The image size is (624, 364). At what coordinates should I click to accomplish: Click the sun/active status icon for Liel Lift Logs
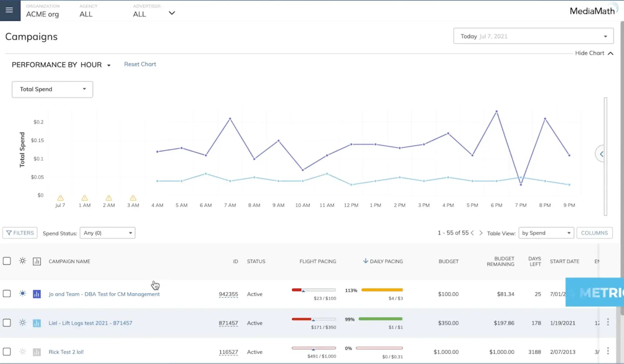pos(22,323)
